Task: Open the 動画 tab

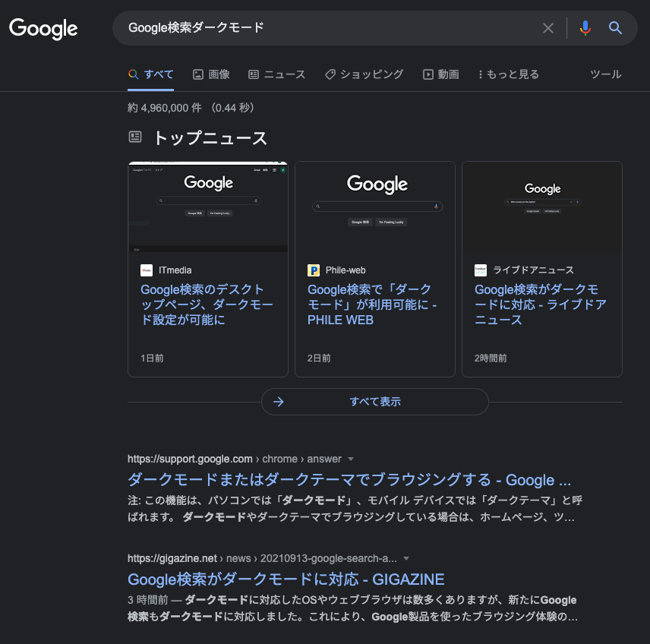Action: coord(441,74)
